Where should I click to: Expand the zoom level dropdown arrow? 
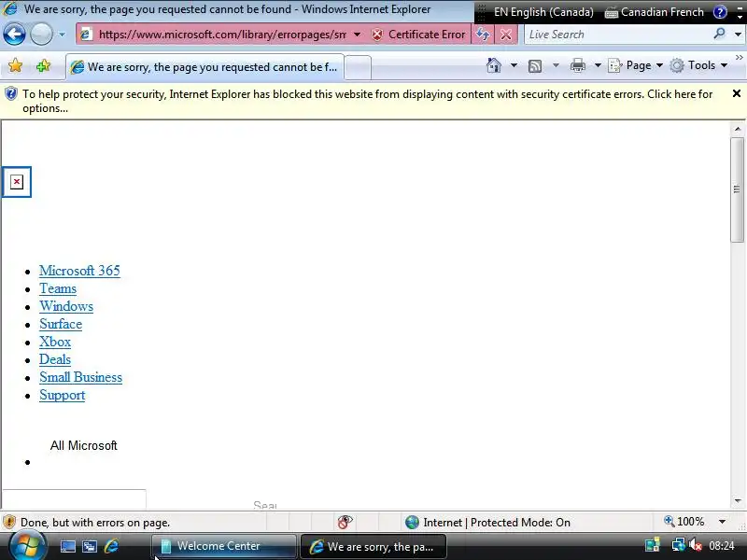(722, 522)
